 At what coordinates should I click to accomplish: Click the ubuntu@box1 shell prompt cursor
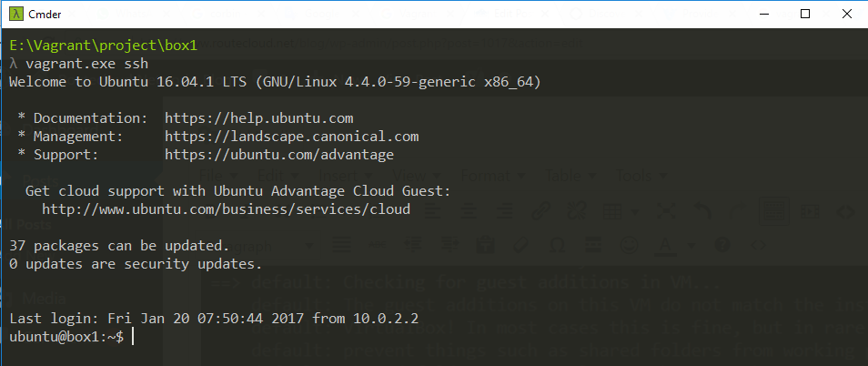(133, 337)
